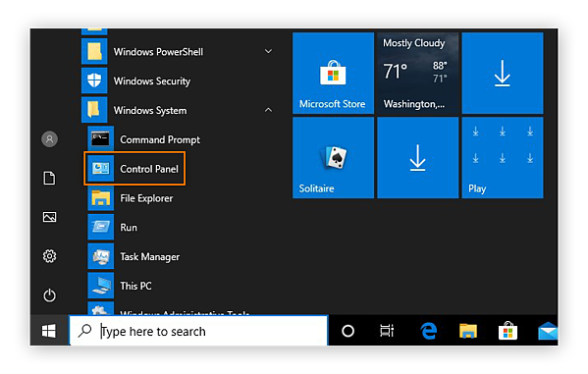Click the Power icon in sidebar
Image resolution: width=588 pixels, height=374 pixels.
(49, 295)
